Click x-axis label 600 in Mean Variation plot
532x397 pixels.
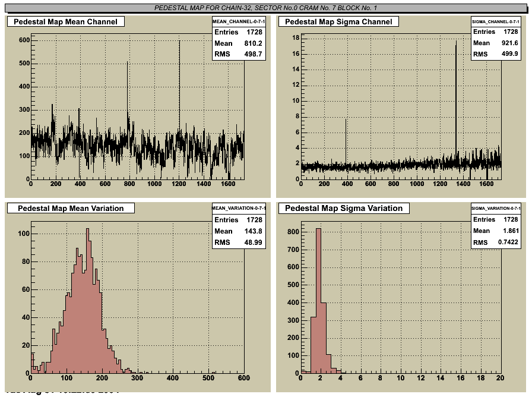tap(243, 377)
